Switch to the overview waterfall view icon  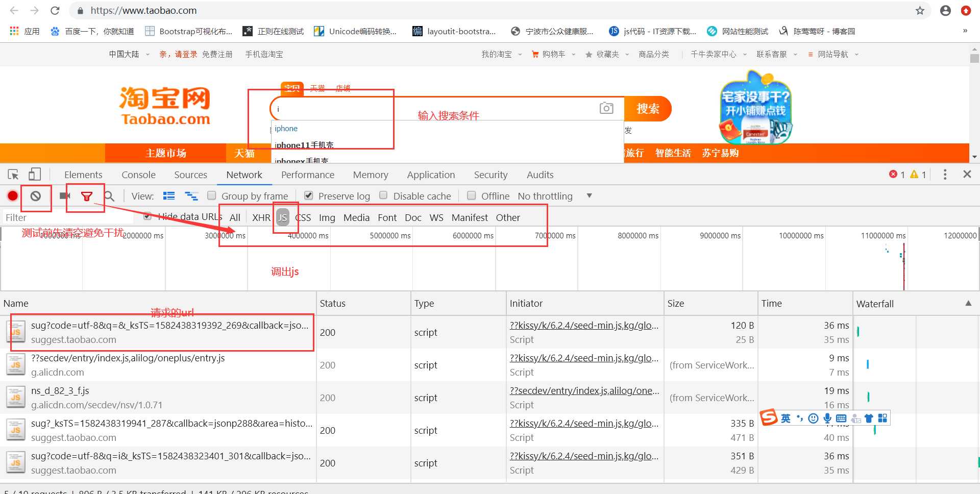click(x=191, y=196)
